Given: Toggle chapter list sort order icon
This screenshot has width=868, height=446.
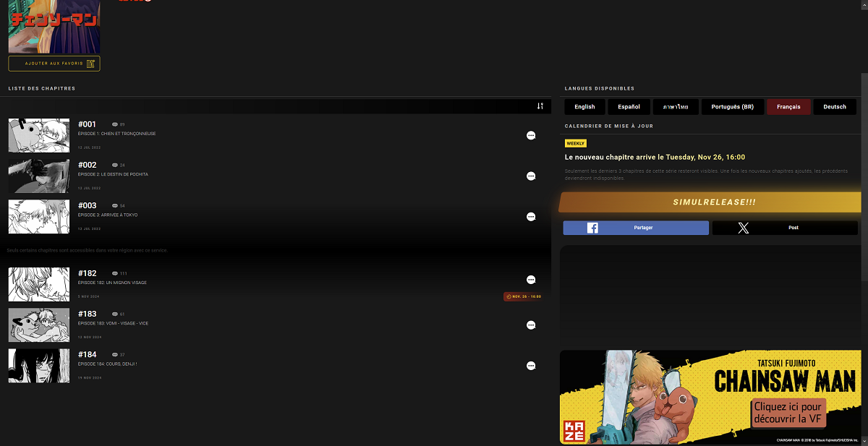Looking at the screenshot, I should pyautogui.click(x=540, y=106).
